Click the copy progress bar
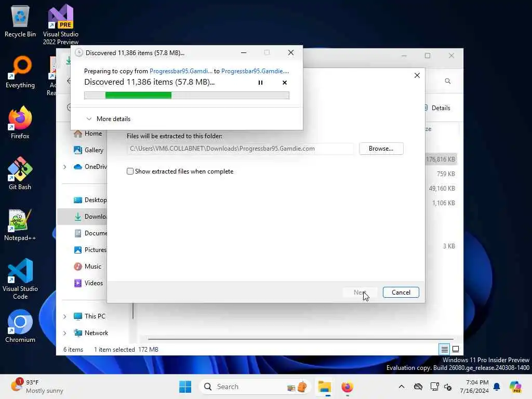Image resolution: width=532 pixels, height=399 pixels. coord(187,96)
